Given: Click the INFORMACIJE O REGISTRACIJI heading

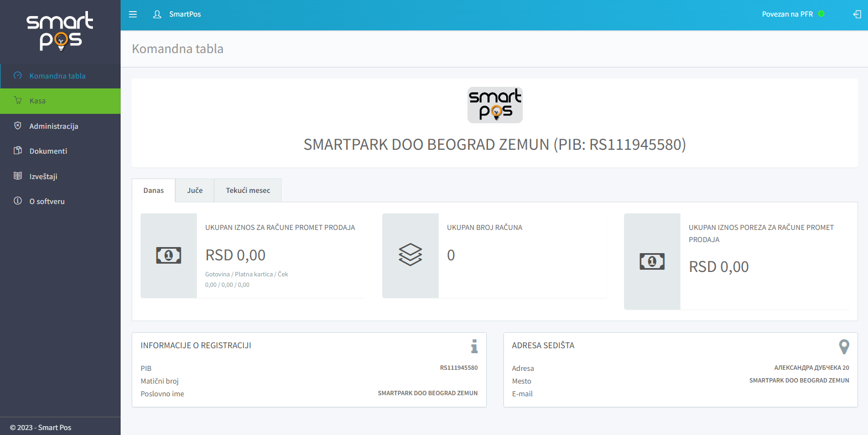Looking at the screenshot, I should pos(196,345).
